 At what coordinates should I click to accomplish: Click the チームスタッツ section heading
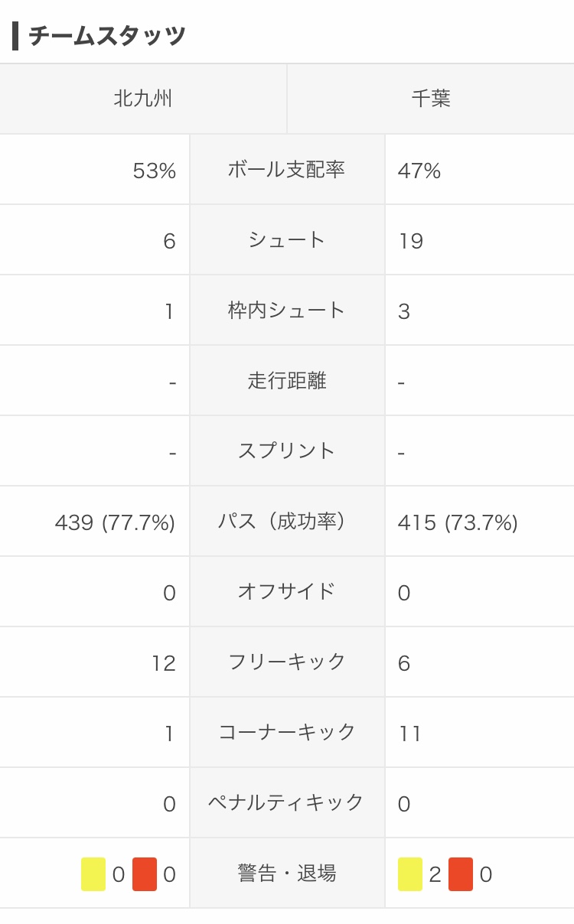(x=107, y=36)
